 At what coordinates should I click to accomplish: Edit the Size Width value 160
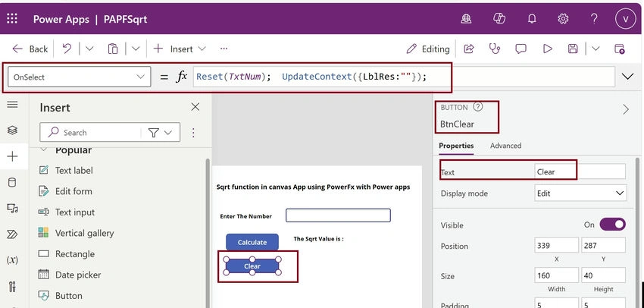coord(557,275)
